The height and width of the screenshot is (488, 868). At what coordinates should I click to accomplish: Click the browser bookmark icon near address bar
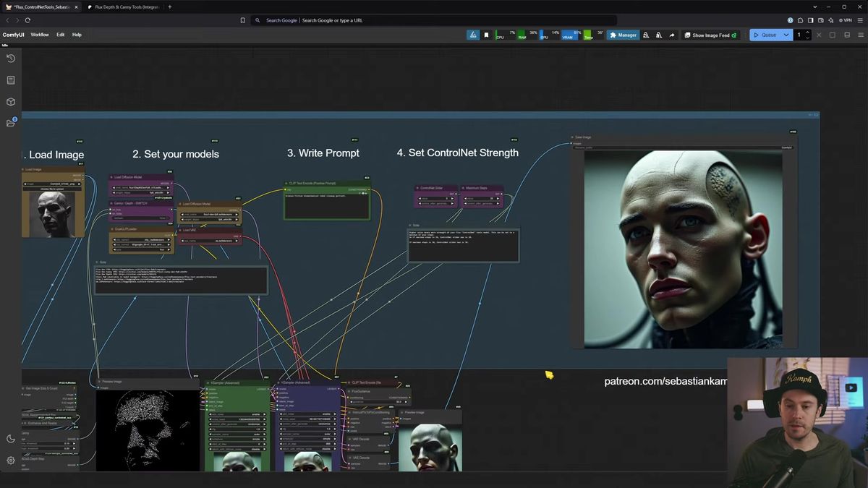(243, 20)
